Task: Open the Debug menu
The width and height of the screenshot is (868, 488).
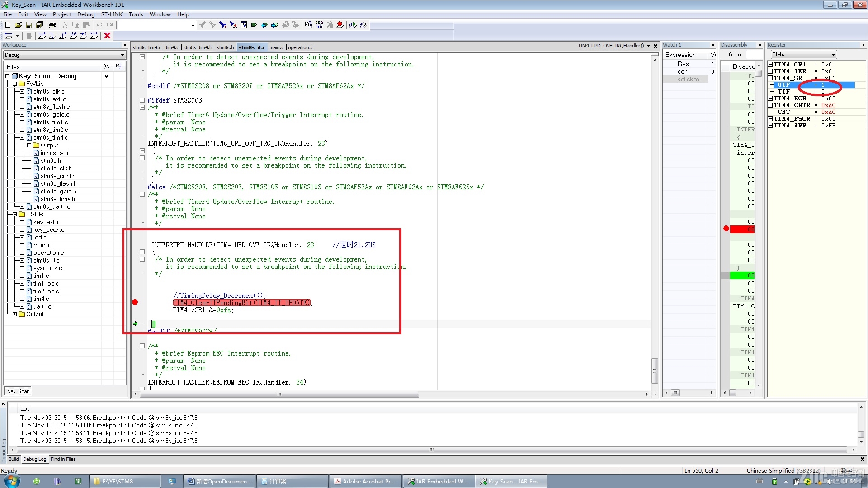Action: (x=86, y=14)
